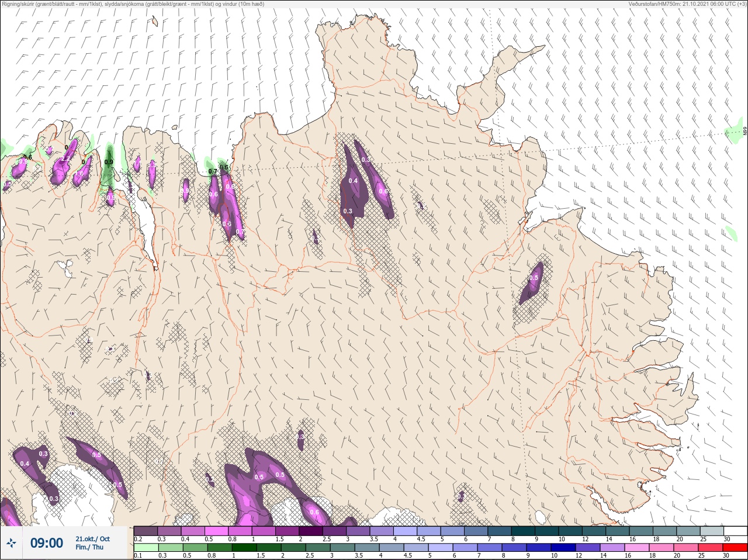Pick the lower legend swatch above the 0.1 label

pos(146,548)
